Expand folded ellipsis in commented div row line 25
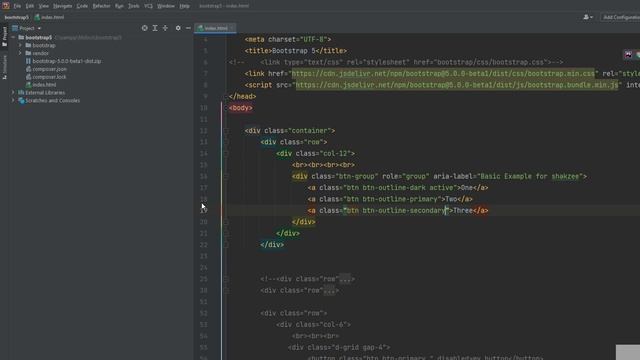 point(345,279)
